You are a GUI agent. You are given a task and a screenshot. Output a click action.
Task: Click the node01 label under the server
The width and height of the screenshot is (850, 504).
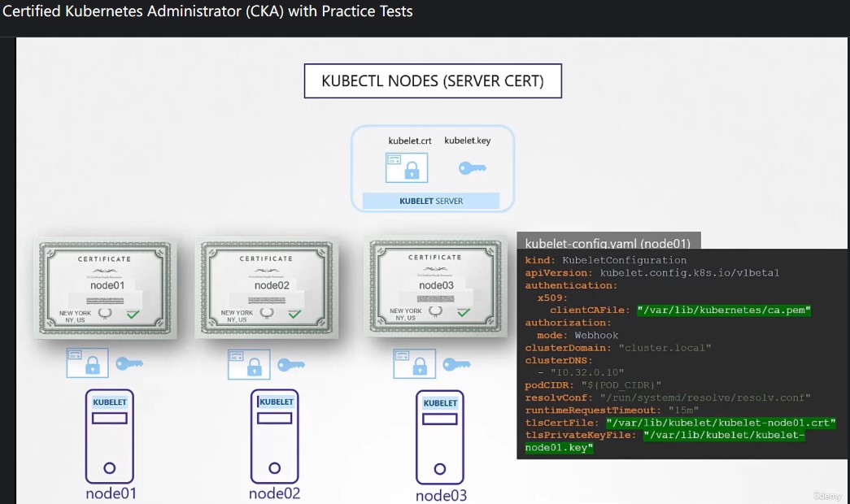coord(111,493)
